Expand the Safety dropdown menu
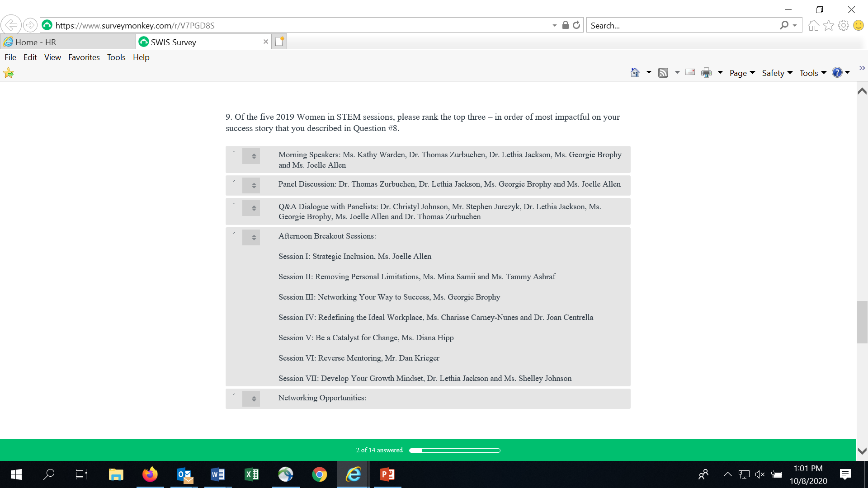The width and height of the screenshot is (868, 488). [777, 73]
